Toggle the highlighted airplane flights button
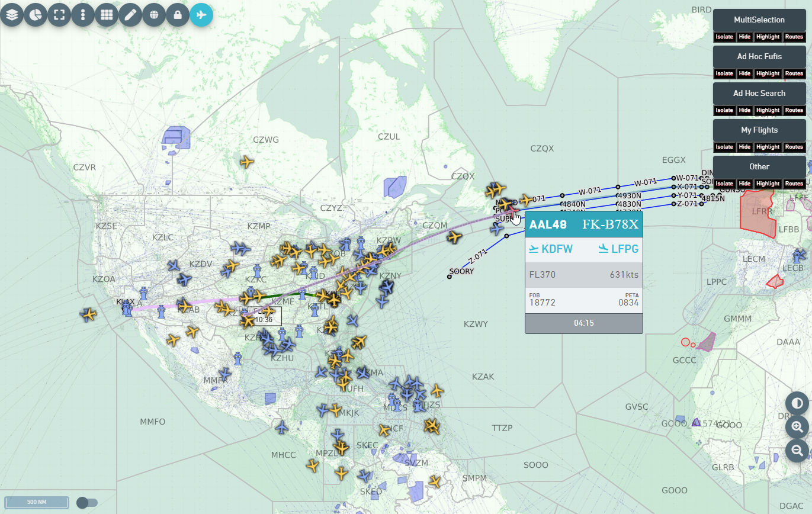The height and width of the screenshot is (514, 812). click(x=201, y=15)
